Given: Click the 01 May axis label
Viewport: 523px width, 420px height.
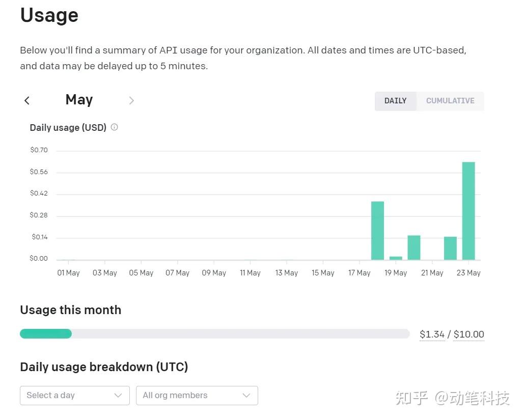Looking at the screenshot, I should (68, 273).
